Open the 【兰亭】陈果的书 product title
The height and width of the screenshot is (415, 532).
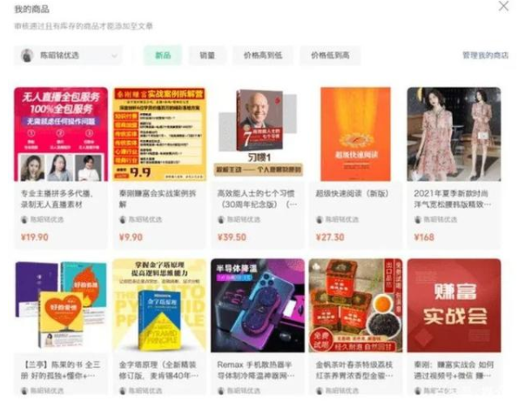point(61,370)
